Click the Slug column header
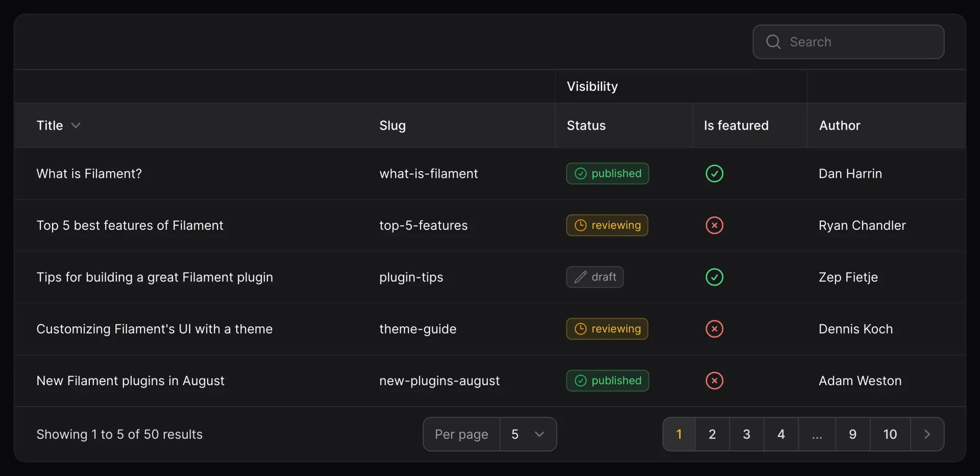This screenshot has height=476, width=980. point(393,126)
